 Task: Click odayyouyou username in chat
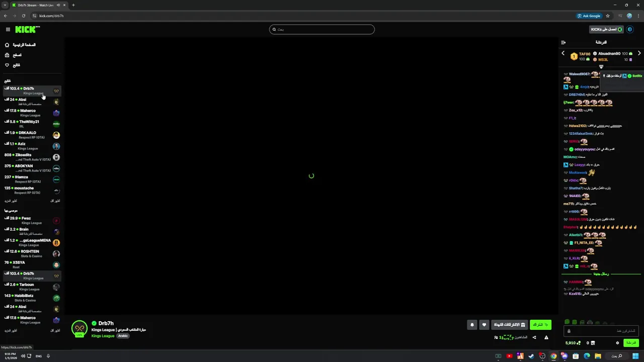click(x=585, y=149)
